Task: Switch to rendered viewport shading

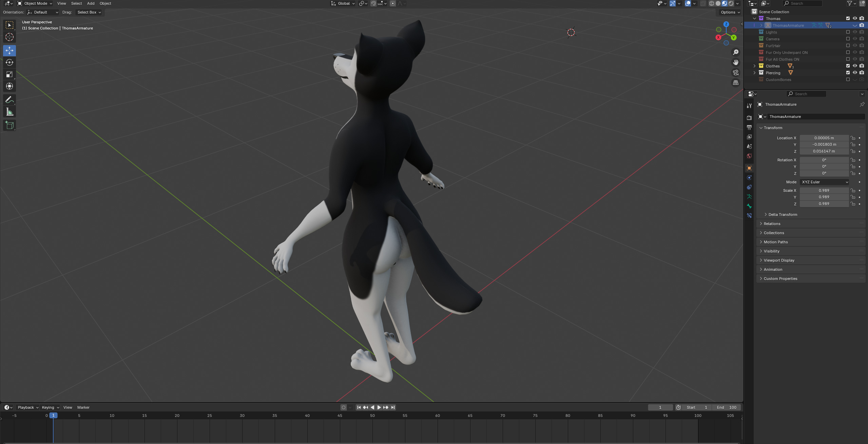Action: [731, 3]
